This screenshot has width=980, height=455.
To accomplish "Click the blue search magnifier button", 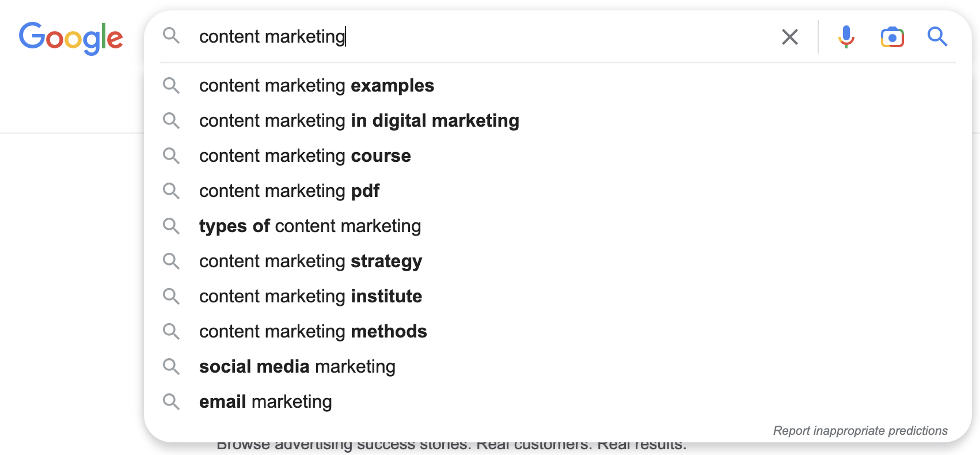I will click(937, 37).
